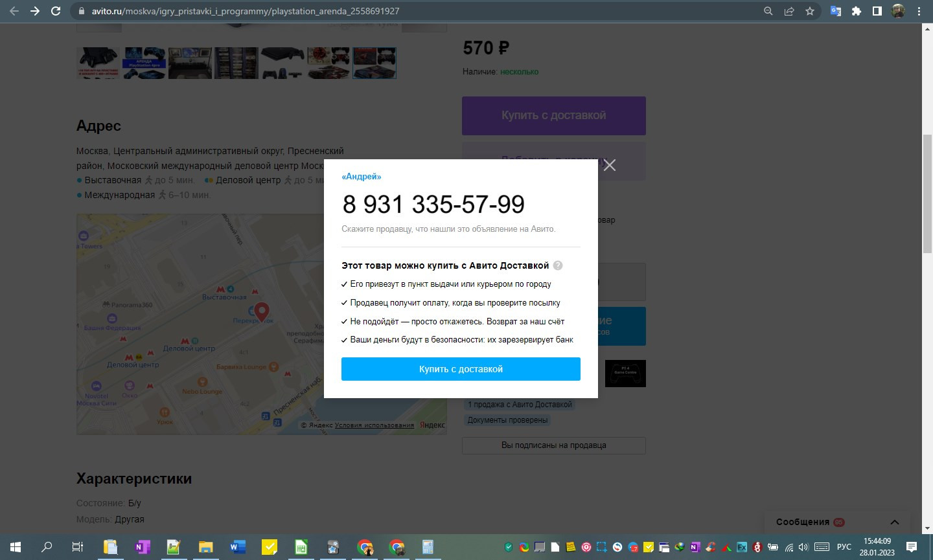Click «Вы подписаны на продавца» button
The image size is (933, 560).
tap(554, 445)
